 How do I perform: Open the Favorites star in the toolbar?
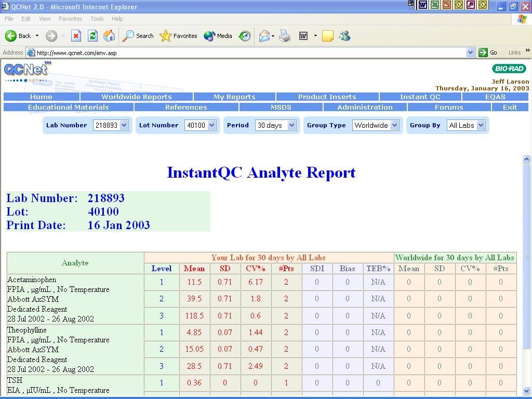[x=178, y=36]
